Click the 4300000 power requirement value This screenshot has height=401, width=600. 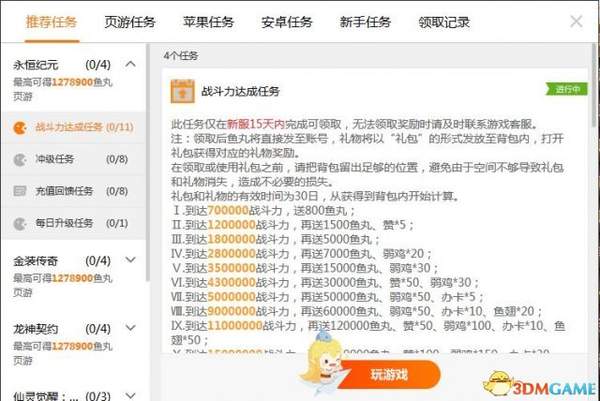(x=231, y=282)
